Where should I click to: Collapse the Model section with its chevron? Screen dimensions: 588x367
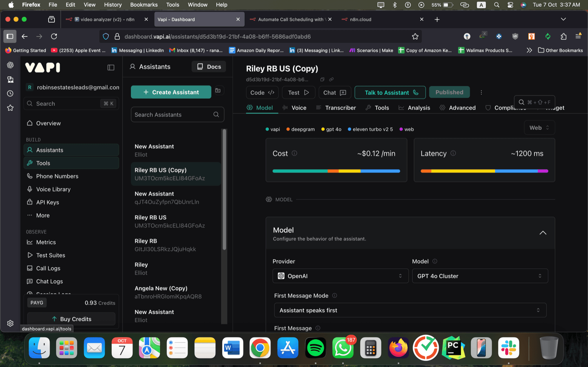click(x=543, y=233)
